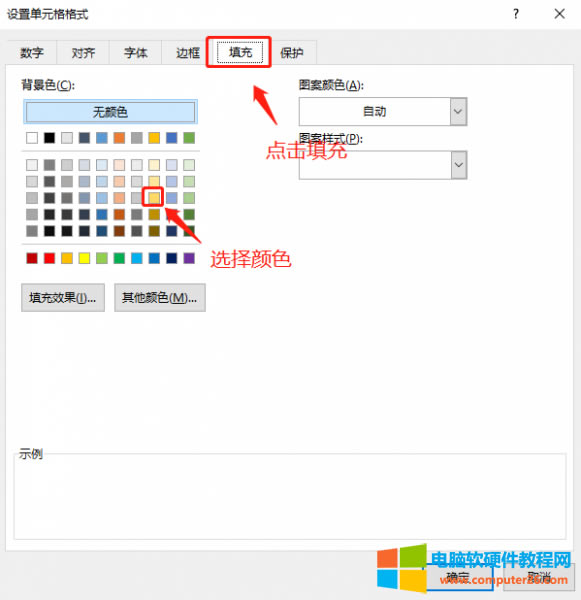
Task: Open the 对齐 tab
Action: [83, 52]
